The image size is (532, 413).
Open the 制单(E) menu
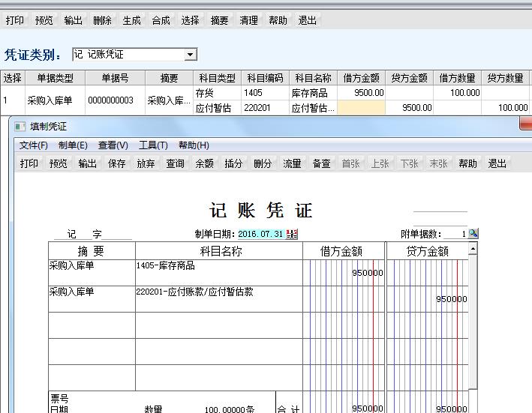[73, 145]
